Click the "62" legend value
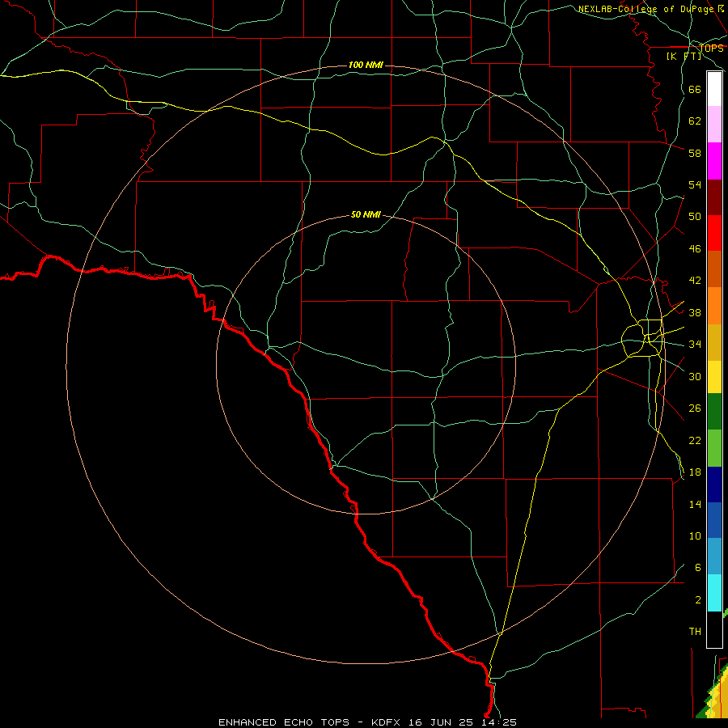 (x=695, y=121)
